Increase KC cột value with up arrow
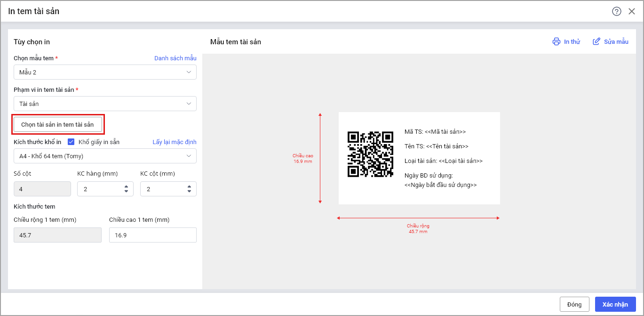The width and height of the screenshot is (644, 316). click(x=189, y=186)
